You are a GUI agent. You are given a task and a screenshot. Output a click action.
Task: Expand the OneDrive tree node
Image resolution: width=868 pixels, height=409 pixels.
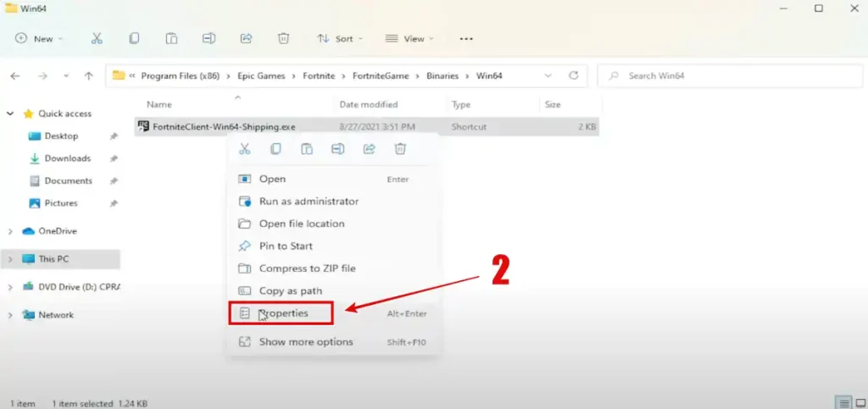[10, 231]
